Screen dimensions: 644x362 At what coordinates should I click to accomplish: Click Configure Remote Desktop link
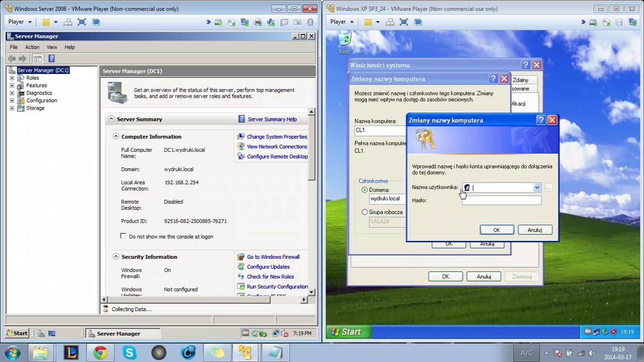point(277,156)
